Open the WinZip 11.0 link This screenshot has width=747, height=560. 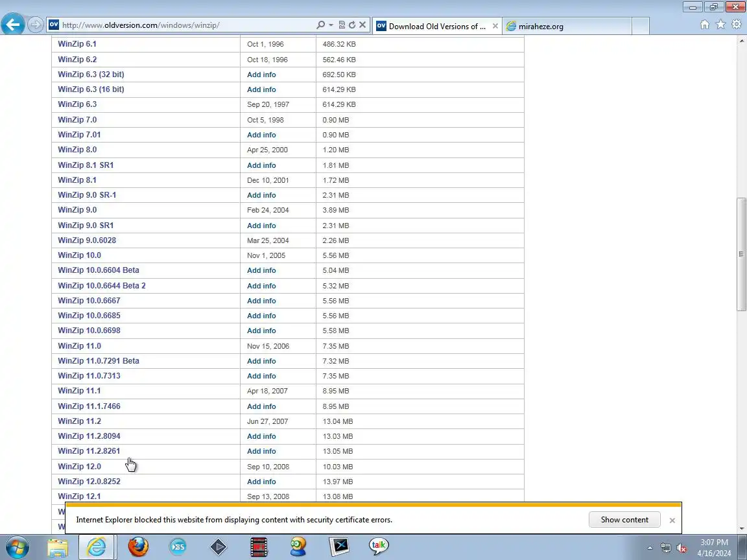point(80,346)
